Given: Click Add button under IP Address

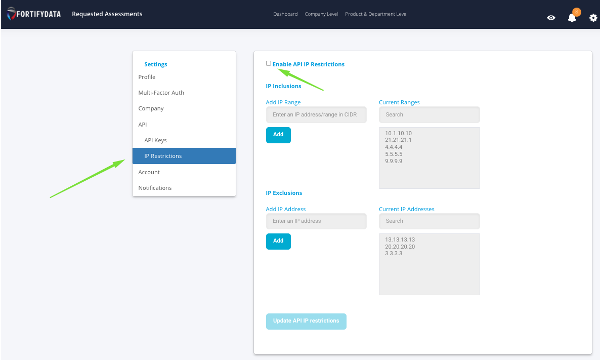Looking at the screenshot, I should [x=278, y=241].
